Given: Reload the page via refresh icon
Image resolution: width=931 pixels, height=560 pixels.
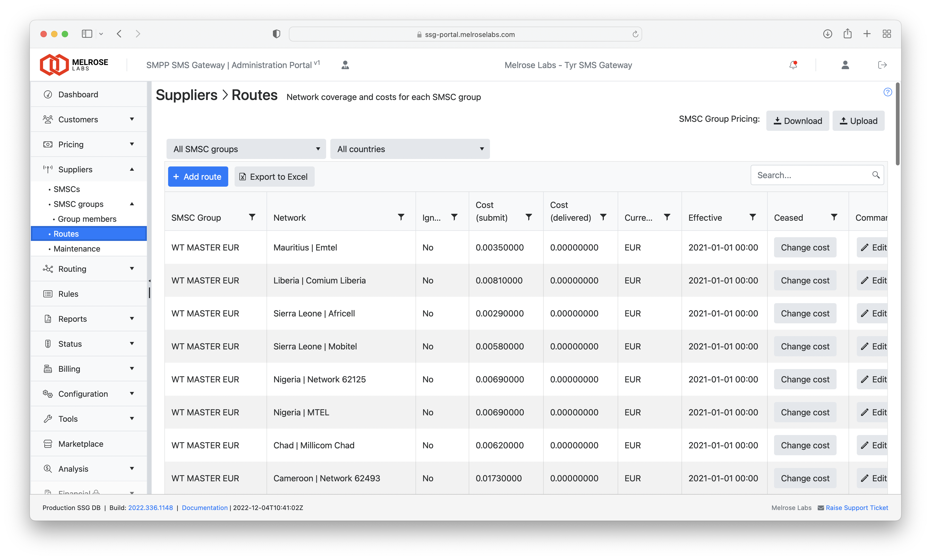Looking at the screenshot, I should pyautogui.click(x=635, y=34).
